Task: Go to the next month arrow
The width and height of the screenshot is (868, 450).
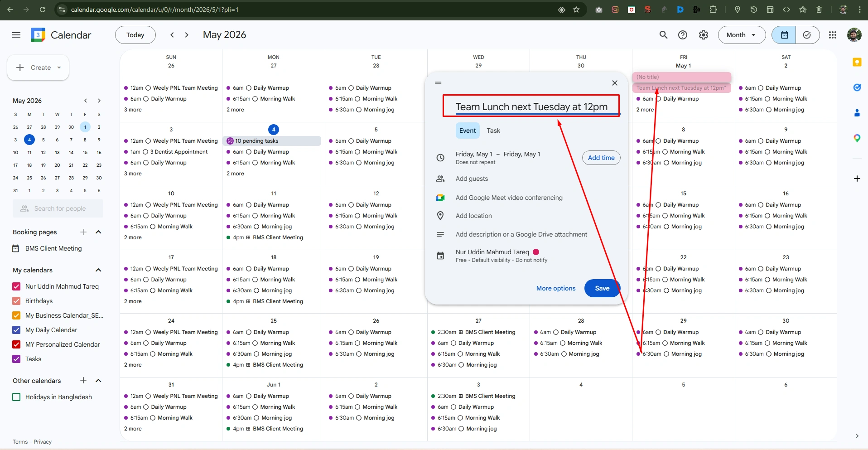Action: pos(187,35)
